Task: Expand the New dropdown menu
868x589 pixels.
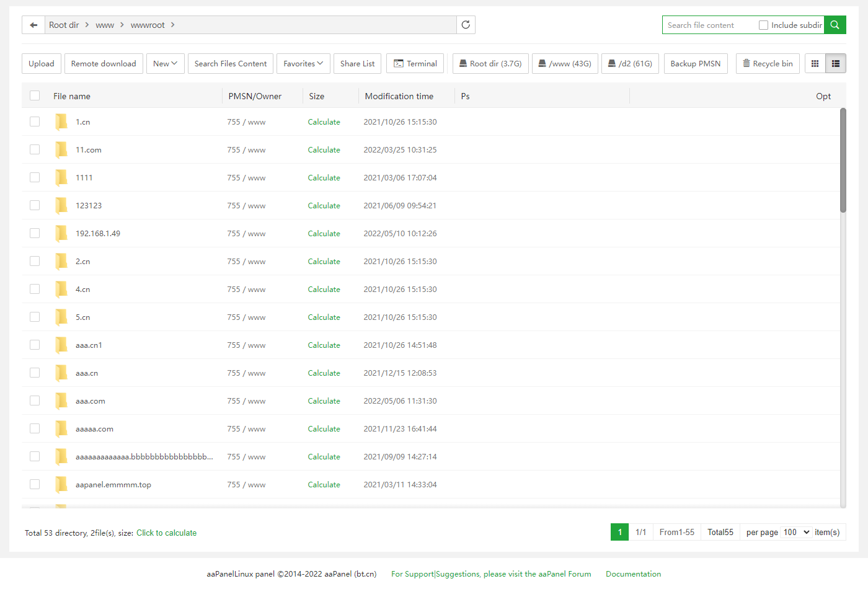Action: (x=166, y=64)
